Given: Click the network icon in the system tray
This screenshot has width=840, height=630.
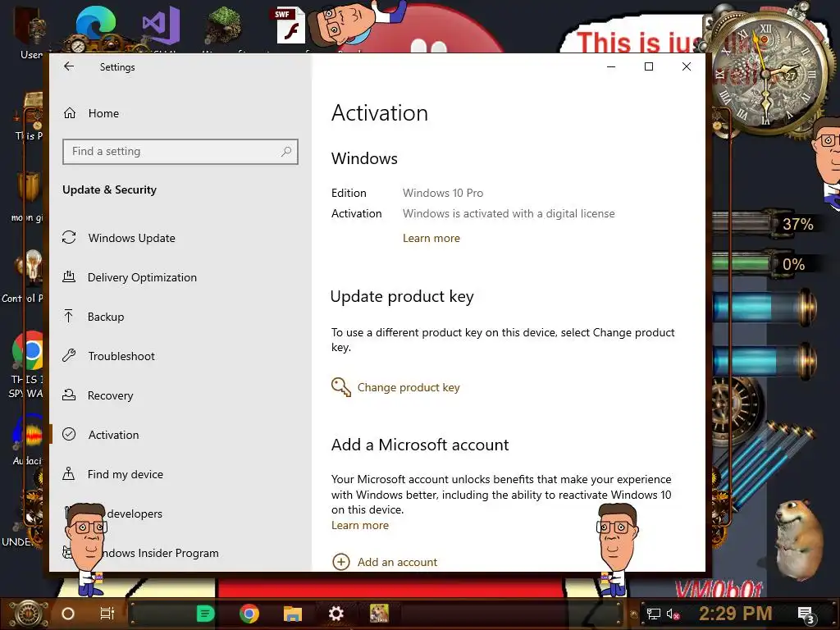Looking at the screenshot, I should pyautogui.click(x=654, y=614).
